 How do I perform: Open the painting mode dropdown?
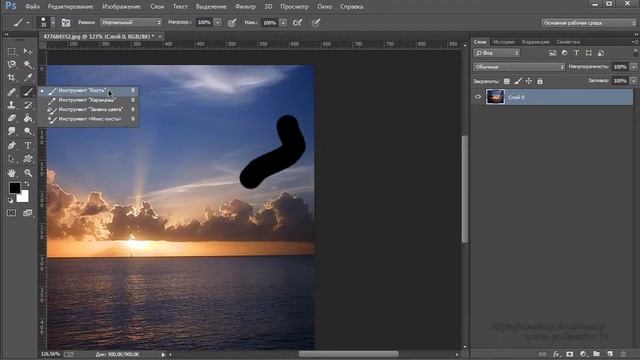click(131, 23)
